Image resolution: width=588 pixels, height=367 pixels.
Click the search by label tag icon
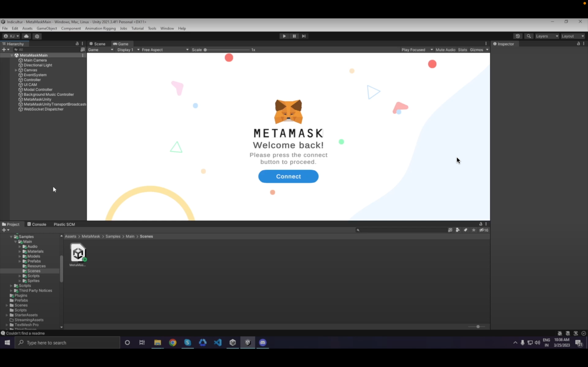(x=465, y=230)
